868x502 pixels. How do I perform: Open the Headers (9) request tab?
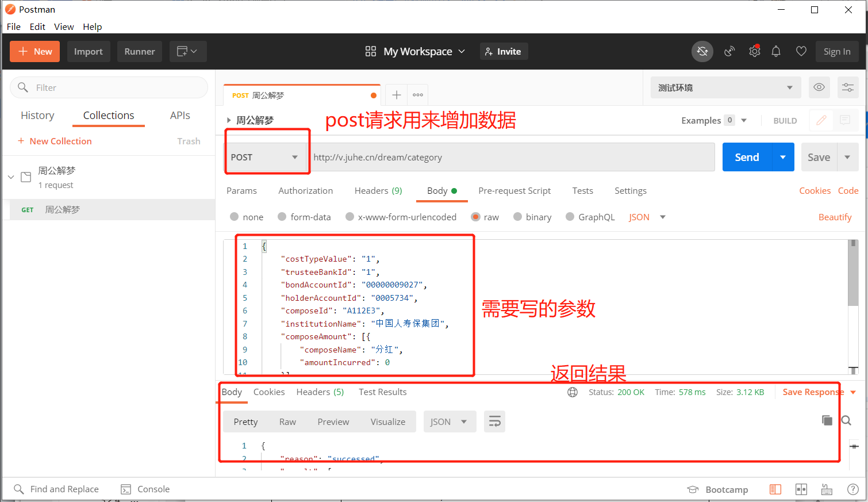pyautogui.click(x=378, y=191)
